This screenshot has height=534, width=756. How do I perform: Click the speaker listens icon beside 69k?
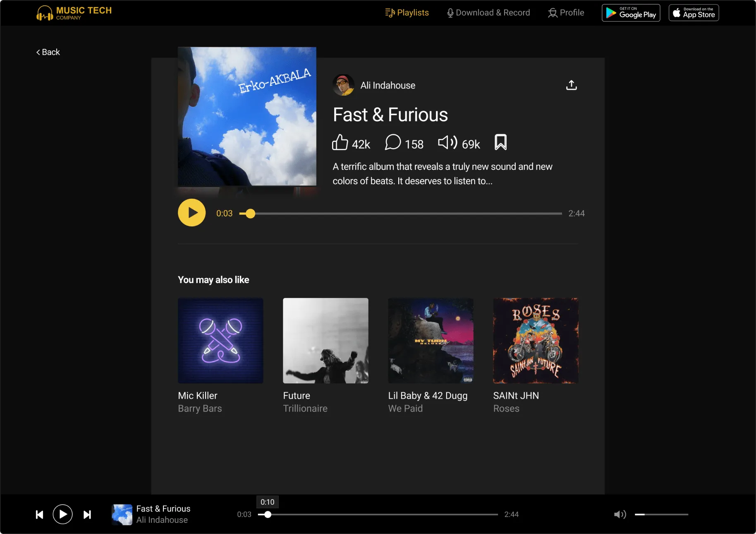point(447,142)
